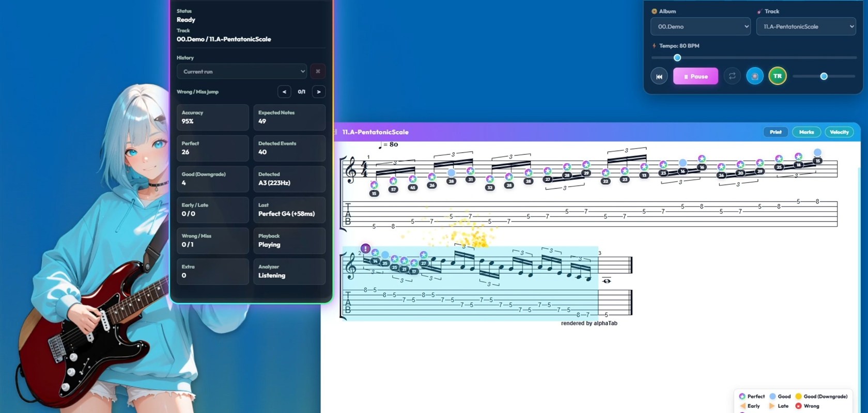Pause the playing track
This screenshot has height=413, width=868.
(695, 76)
